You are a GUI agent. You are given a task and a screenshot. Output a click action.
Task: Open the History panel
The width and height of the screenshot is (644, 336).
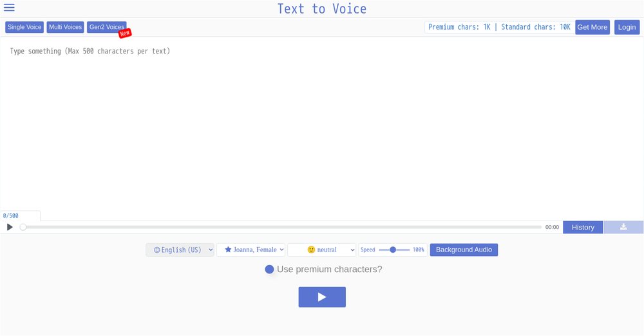point(583,227)
